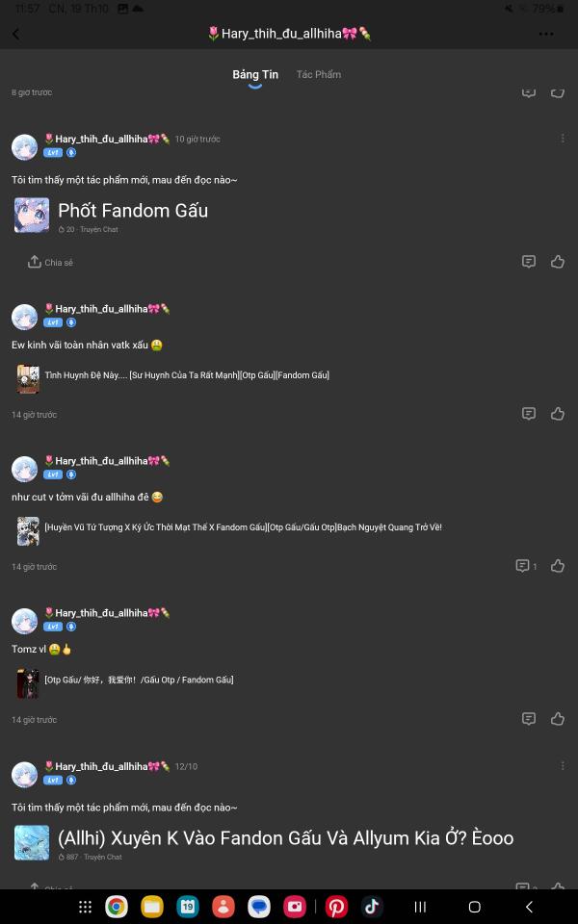The width and height of the screenshot is (578, 924).
Task: Open comments on the 'Tomz vl' post
Action: click(529, 719)
